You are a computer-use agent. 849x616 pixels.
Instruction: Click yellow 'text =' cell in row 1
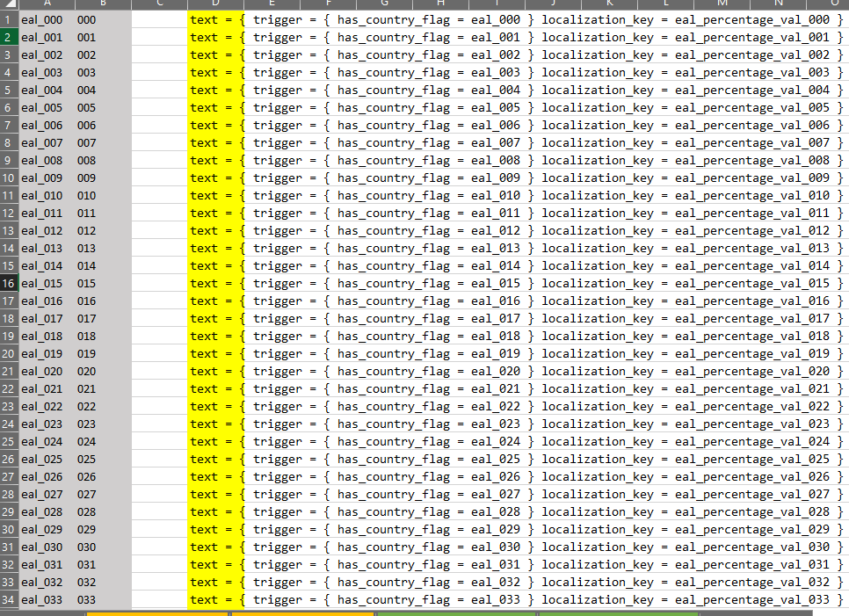tap(216, 20)
